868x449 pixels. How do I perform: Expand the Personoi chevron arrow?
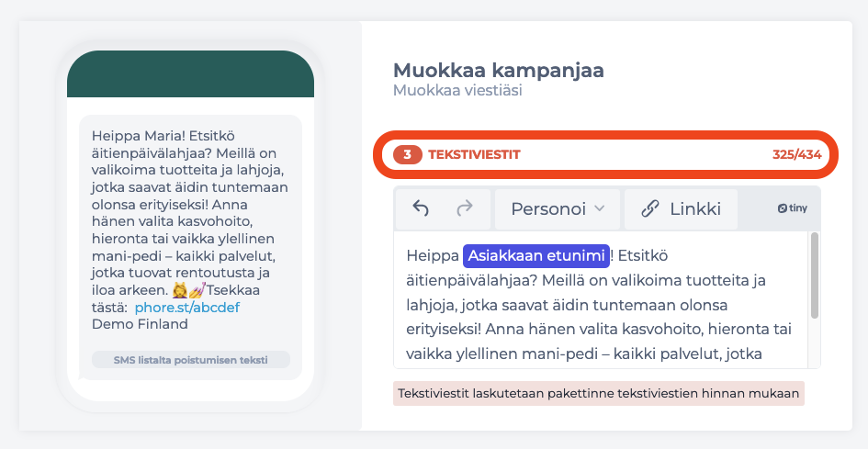[x=599, y=208]
